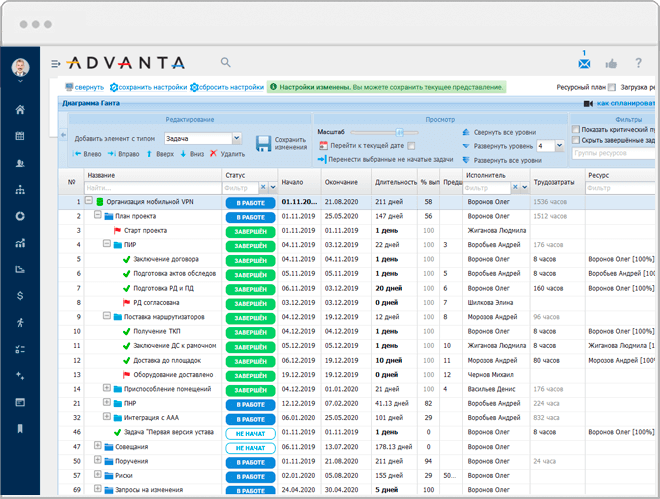The height and width of the screenshot is (499, 660).
Task: Click the Ресурс filter input field
Action: (x=622, y=188)
